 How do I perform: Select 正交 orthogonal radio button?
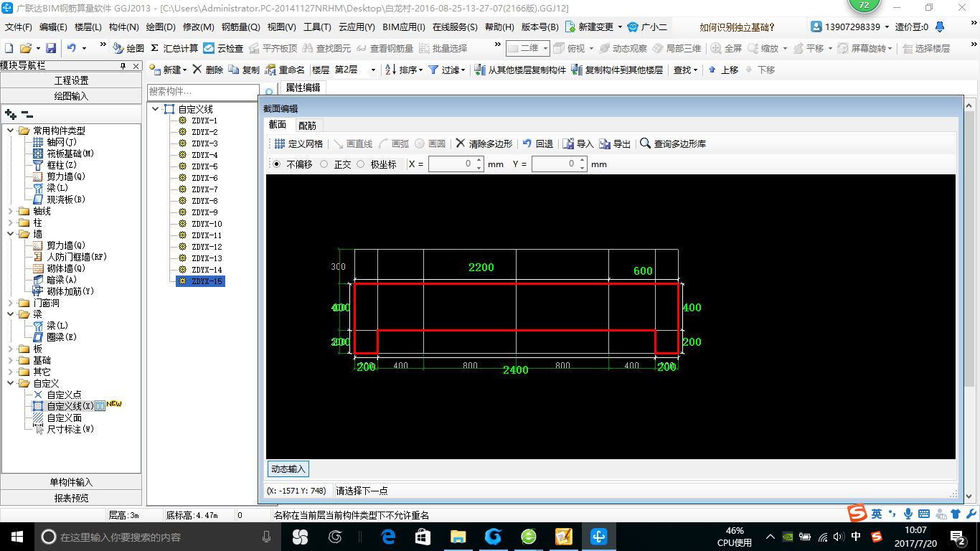pyautogui.click(x=324, y=164)
